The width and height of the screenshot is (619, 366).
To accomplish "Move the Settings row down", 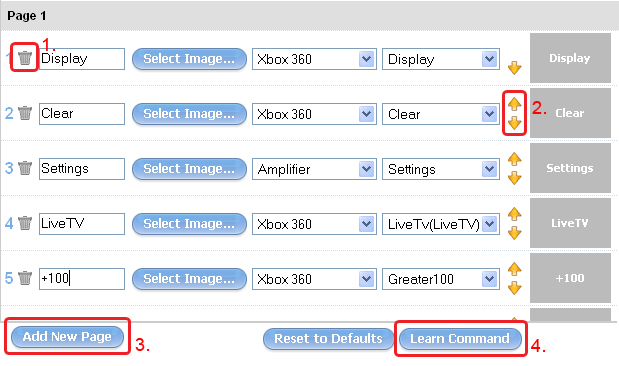I will point(514,178).
